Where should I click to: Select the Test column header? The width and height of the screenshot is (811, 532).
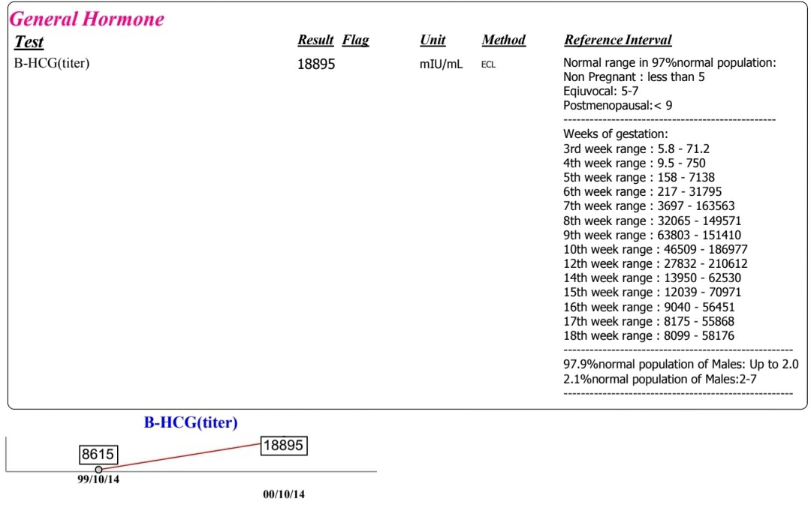pos(29,42)
